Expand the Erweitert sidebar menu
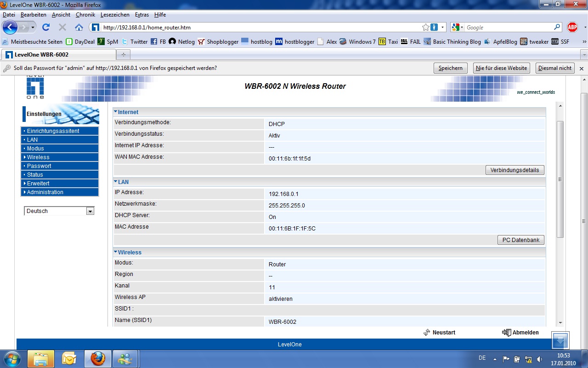The width and height of the screenshot is (588, 368). (38, 184)
